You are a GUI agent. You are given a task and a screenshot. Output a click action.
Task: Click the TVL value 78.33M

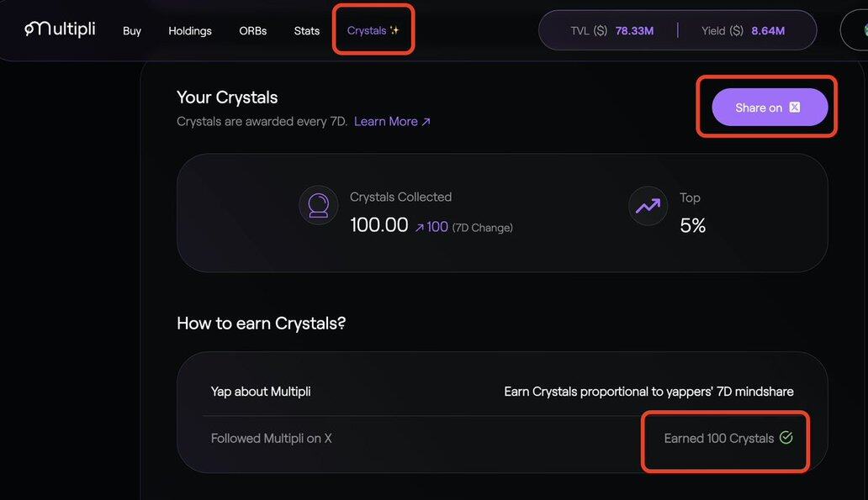(634, 30)
